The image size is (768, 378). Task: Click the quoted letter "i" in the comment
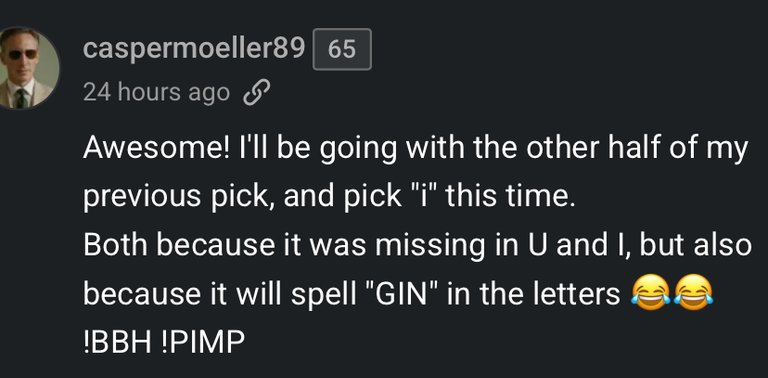pos(423,196)
